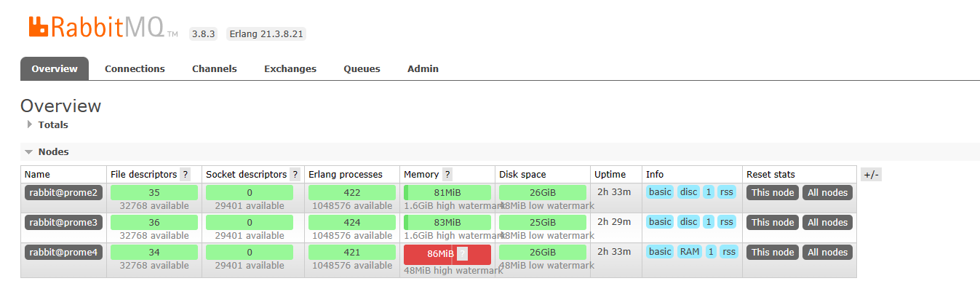Click the basic tag for rabbit@prome2
Image resolution: width=980 pixels, height=289 pixels.
pos(660,192)
